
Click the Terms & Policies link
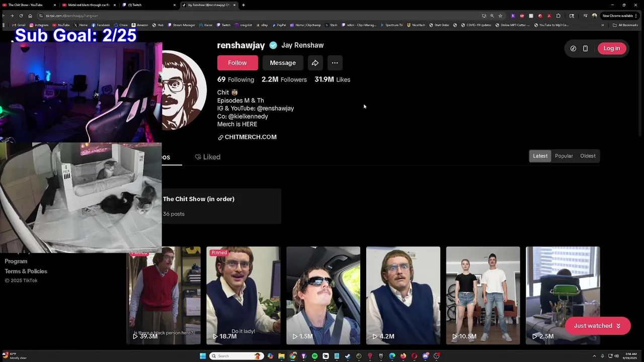[26, 271]
